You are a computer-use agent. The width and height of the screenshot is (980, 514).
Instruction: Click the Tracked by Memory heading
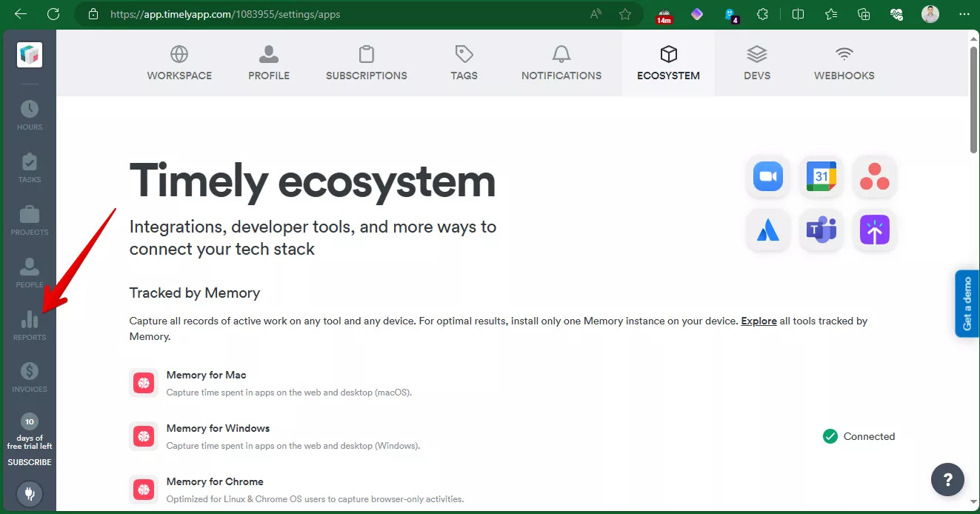pyautogui.click(x=195, y=293)
